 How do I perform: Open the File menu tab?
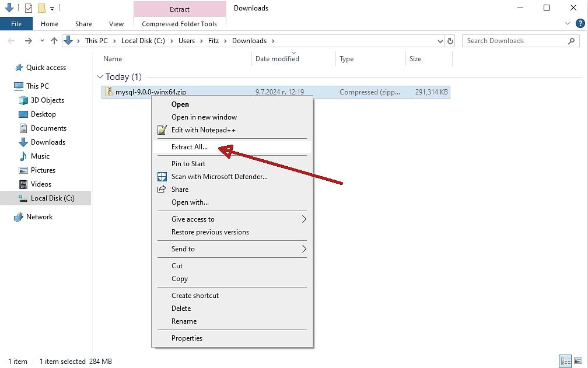[16, 24]
